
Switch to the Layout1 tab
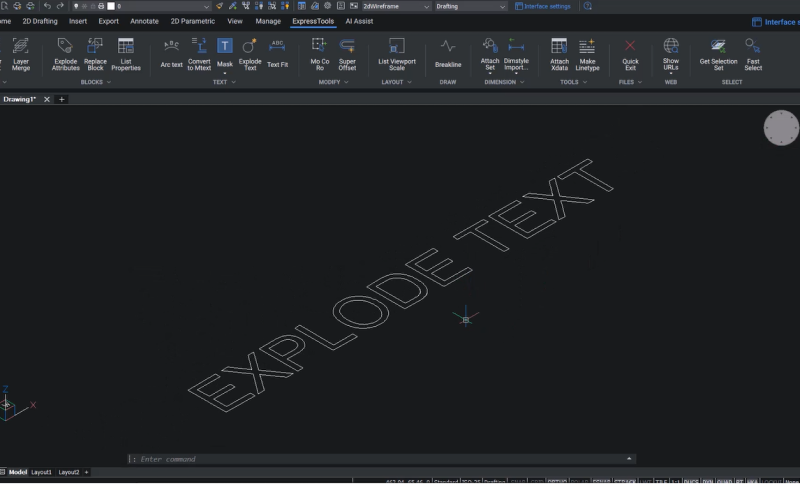41,472
